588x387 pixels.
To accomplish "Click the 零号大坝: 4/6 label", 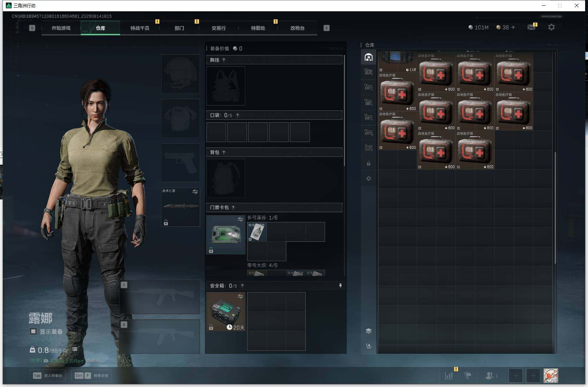I will point(262,265).
